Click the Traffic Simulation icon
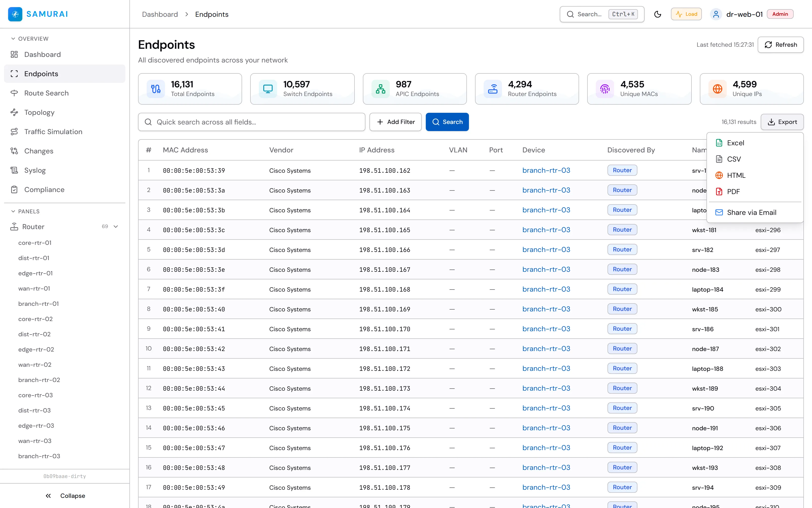Viewport: 812px width, 508px height. click(x=14, y=132)
